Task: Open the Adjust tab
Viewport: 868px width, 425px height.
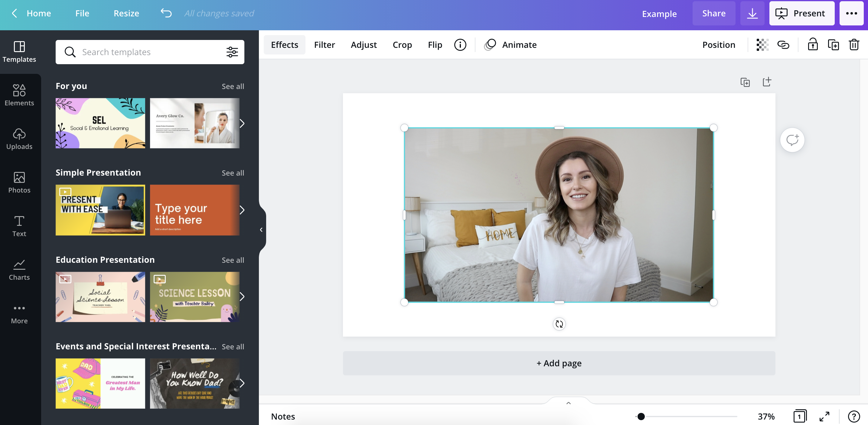Action: tap(364, 44)
